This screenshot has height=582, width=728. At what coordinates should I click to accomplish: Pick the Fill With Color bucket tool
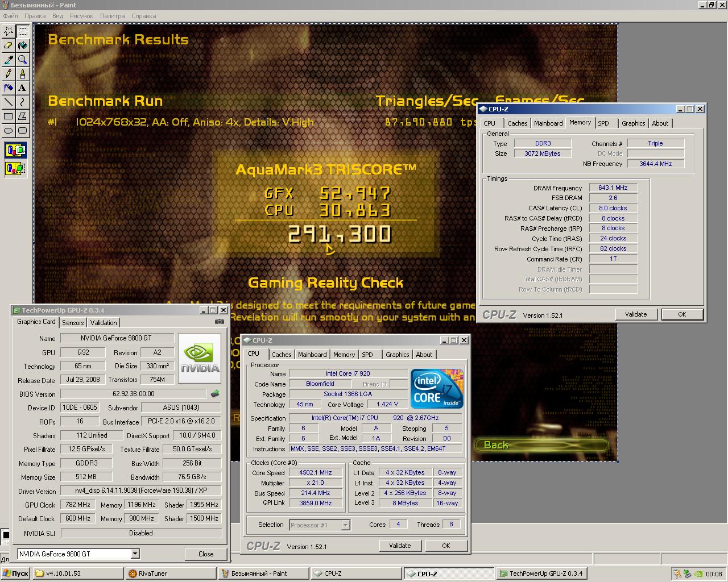(22, 45)
